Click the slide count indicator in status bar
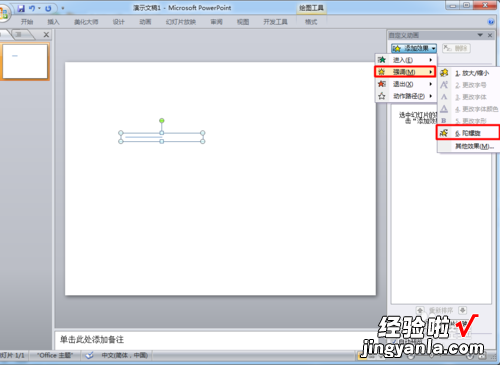The width and height of the screenshot is (500, 365). (x=12, y=356)
